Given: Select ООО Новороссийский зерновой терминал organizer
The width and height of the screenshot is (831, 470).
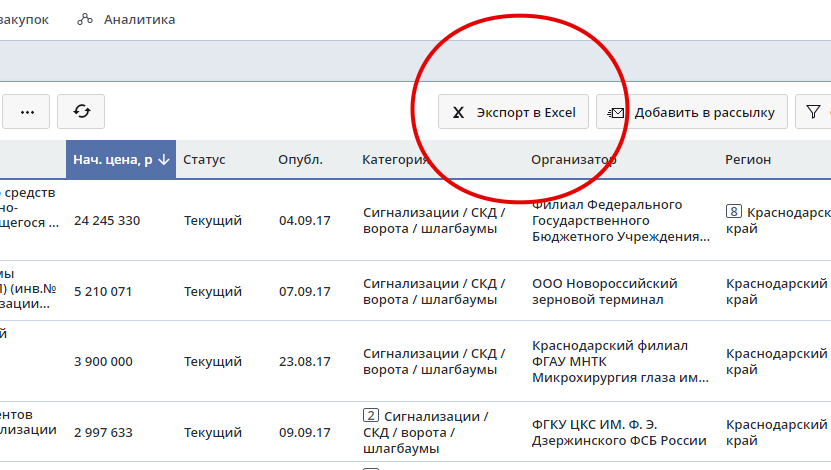Looking at the screenshot, I should pos(605,291).
